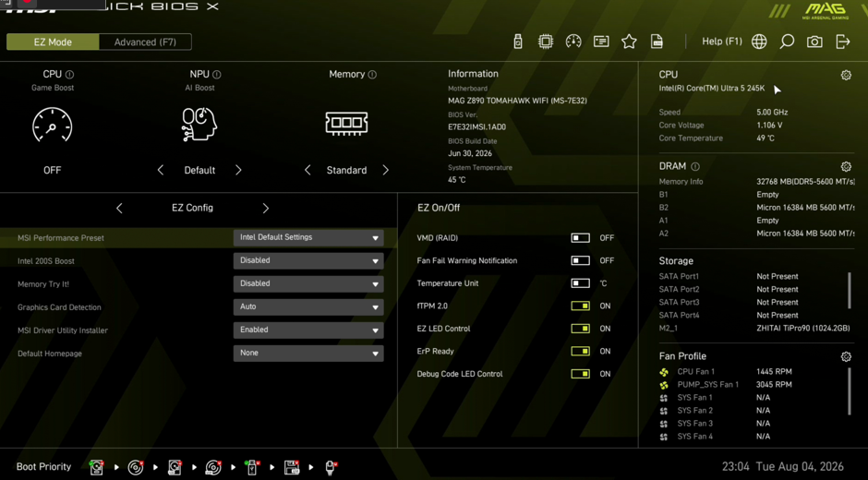This screenshot has height=480, width=868.
Task: Open MSI Driver Utility Installer dropdown
Action: [x=308, y=330]
